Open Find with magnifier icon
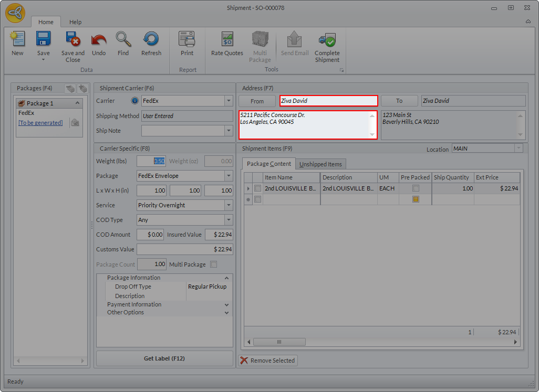The image size is (539, 392). pos(123,40)
